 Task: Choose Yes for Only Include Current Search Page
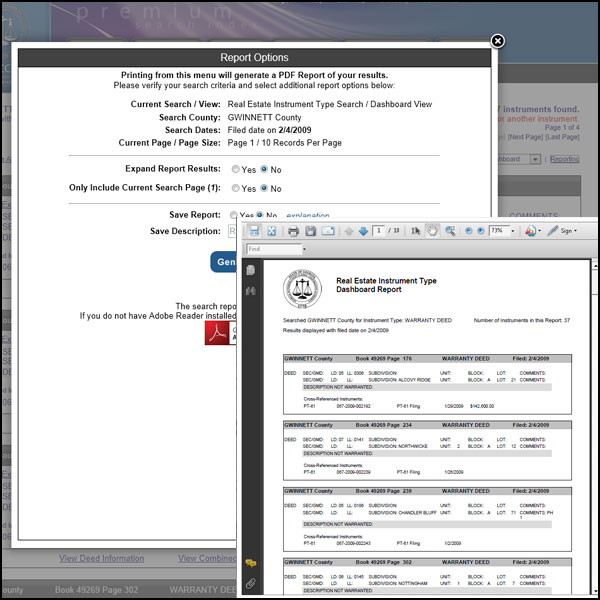(x=235, y=188)
